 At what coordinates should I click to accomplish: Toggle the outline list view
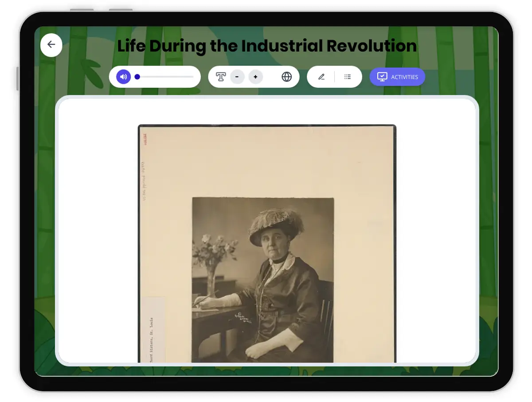point(347,76)
